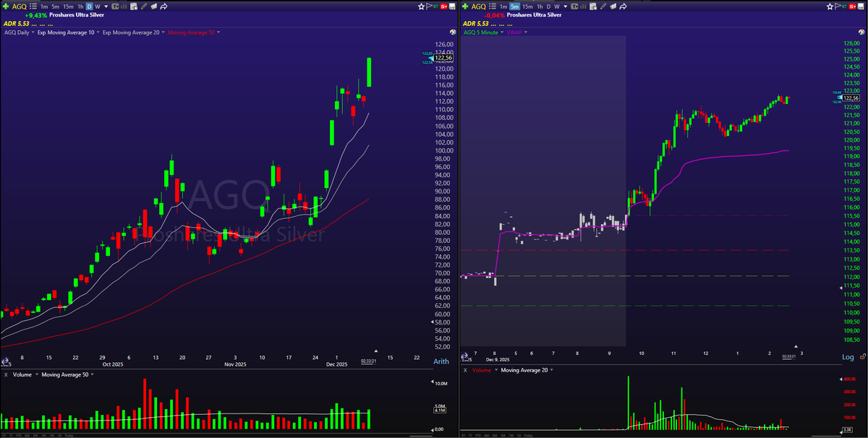The height and width of the screenshot is (438, 868).
Task: Click the red S alert icon in right chart
Action: click(x=852, y=7)
